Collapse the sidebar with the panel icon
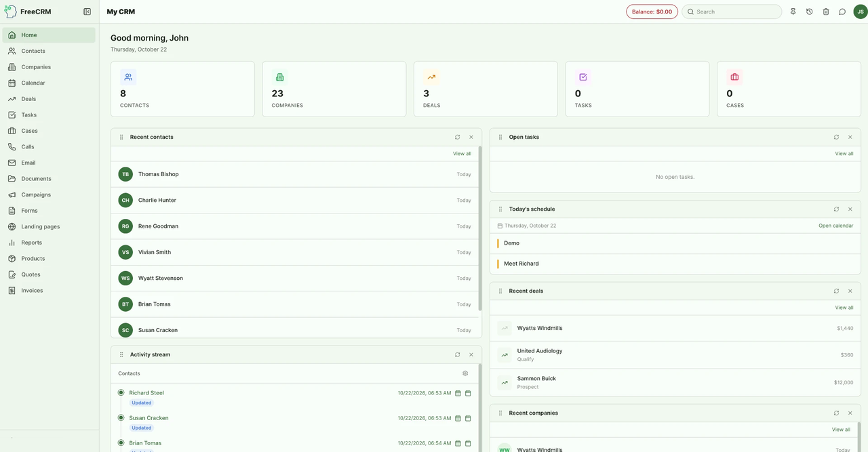The width and height of the screenshot is (868, 452). [x=87, y=12]
